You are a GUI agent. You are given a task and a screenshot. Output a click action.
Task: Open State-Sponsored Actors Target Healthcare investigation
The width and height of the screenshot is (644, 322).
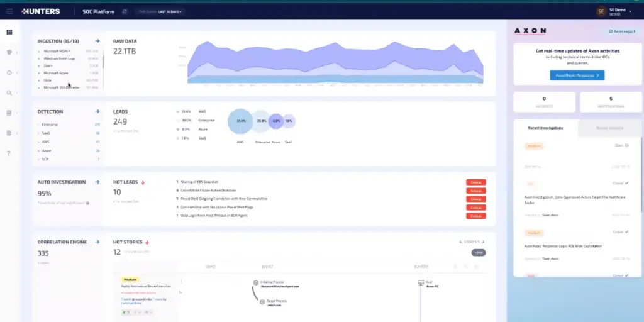(575, 199)
